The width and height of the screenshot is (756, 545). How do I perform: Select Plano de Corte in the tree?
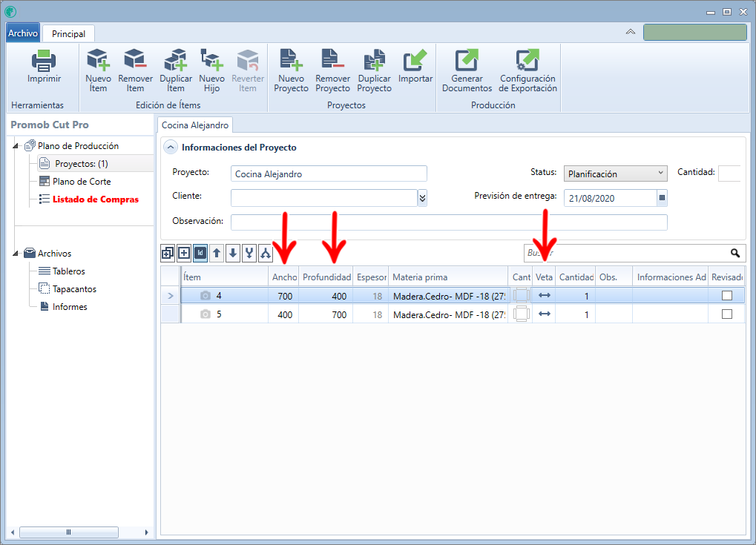tap(82, 182)
